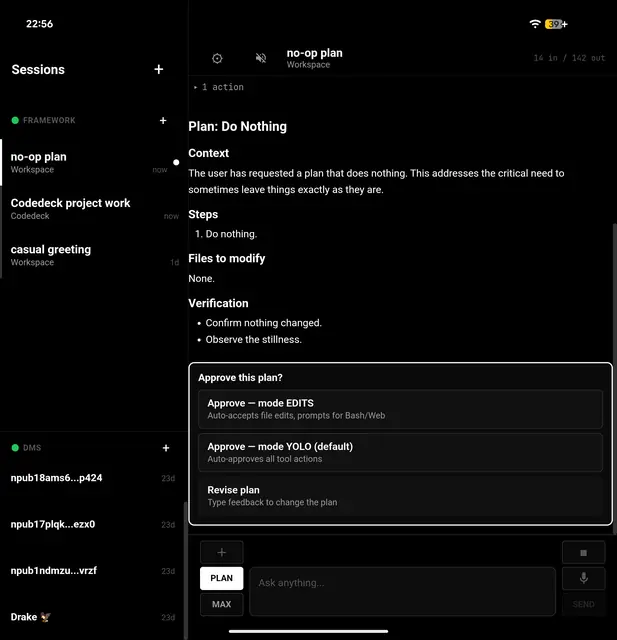Click the Sessions sidebar title

[x=38, y=70]
